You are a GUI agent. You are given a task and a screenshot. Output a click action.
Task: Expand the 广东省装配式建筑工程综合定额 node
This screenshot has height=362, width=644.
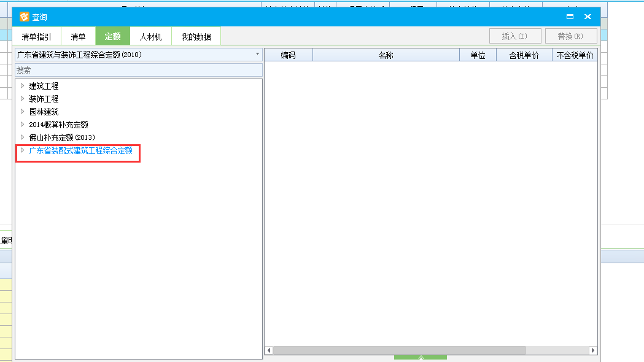click(x=22, y=150)
